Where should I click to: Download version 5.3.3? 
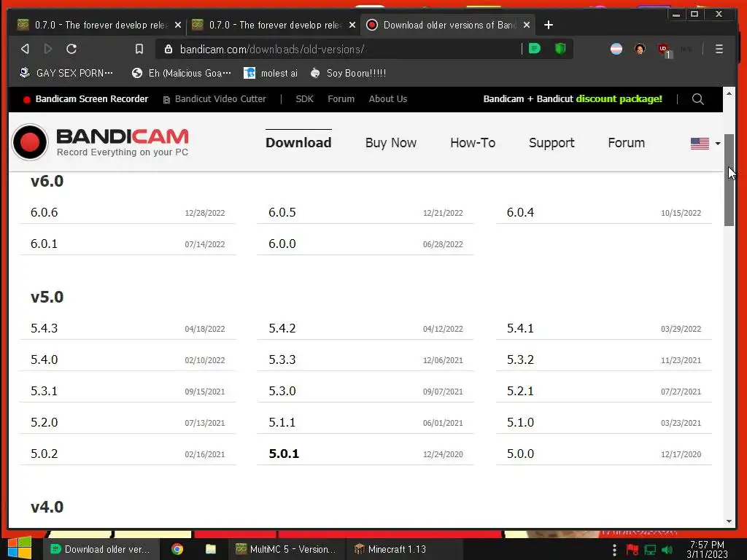tap(282, 359)
